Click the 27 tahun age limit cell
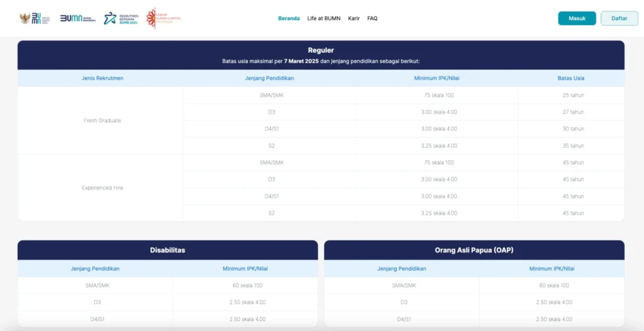Image resolution: width=644 pixels, height=331 pixels. pyautogui.click(x=574, y=112)
